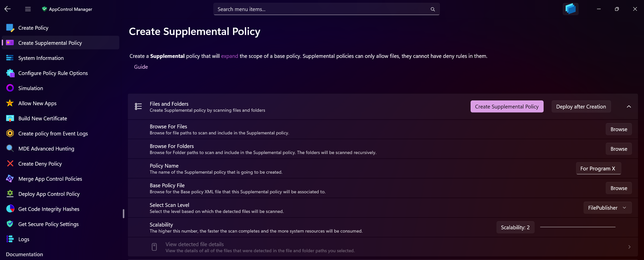The width and height of the screenshot is (644, 260).
Task: Open Create policy from Event Logs
Action: point(60,133)
